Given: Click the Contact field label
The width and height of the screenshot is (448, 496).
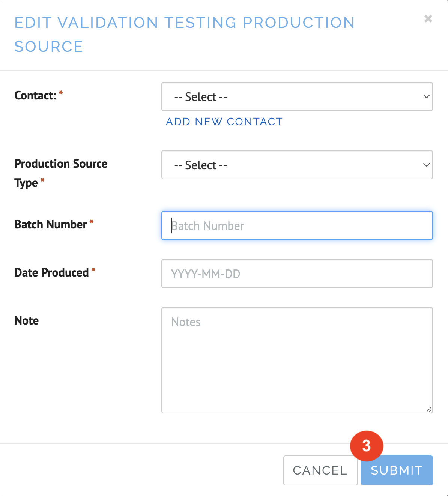Looking at the screenshot, I should [x=35, y=96].
